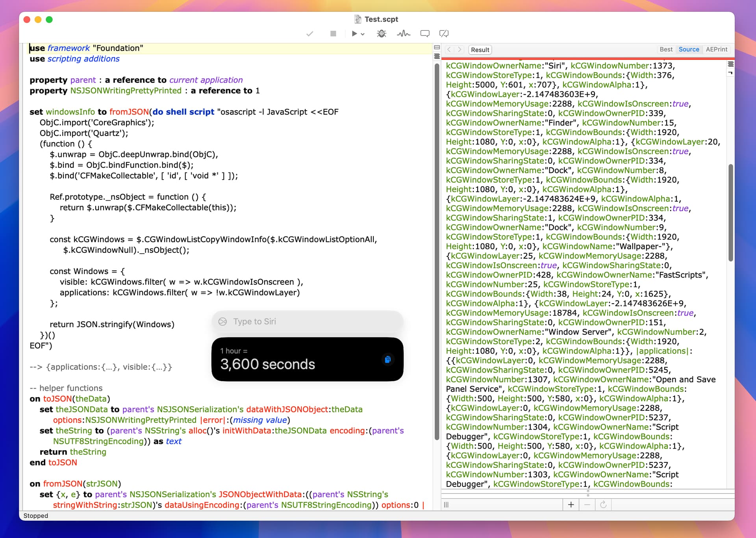Close the Test.scpt window with red button
This screenshot has height=538, width=756.
click(x=27, y=19)
